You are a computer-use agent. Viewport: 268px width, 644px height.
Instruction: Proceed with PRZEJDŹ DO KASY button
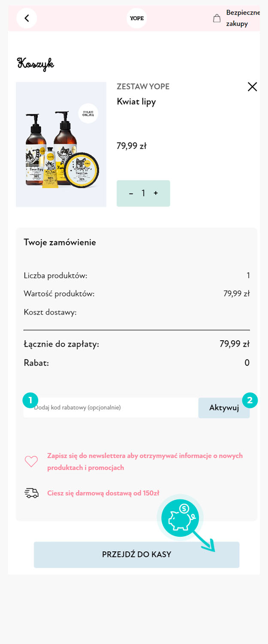137,555
